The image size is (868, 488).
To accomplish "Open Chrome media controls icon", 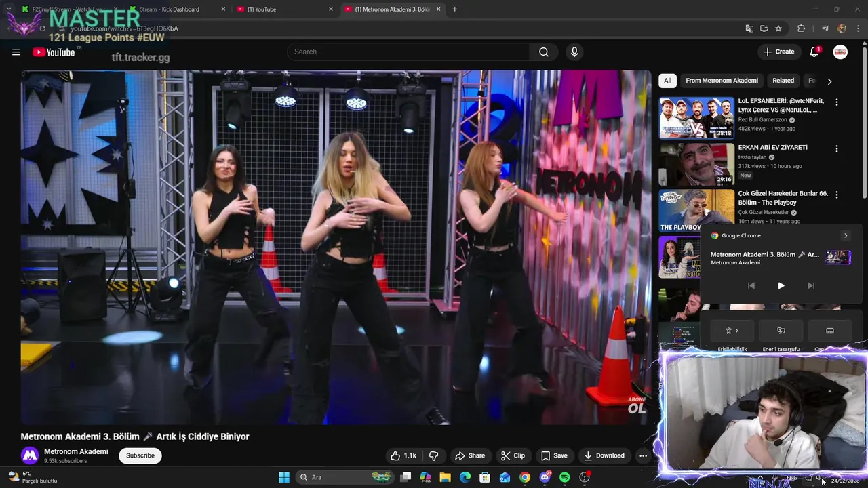I will 825,28.
